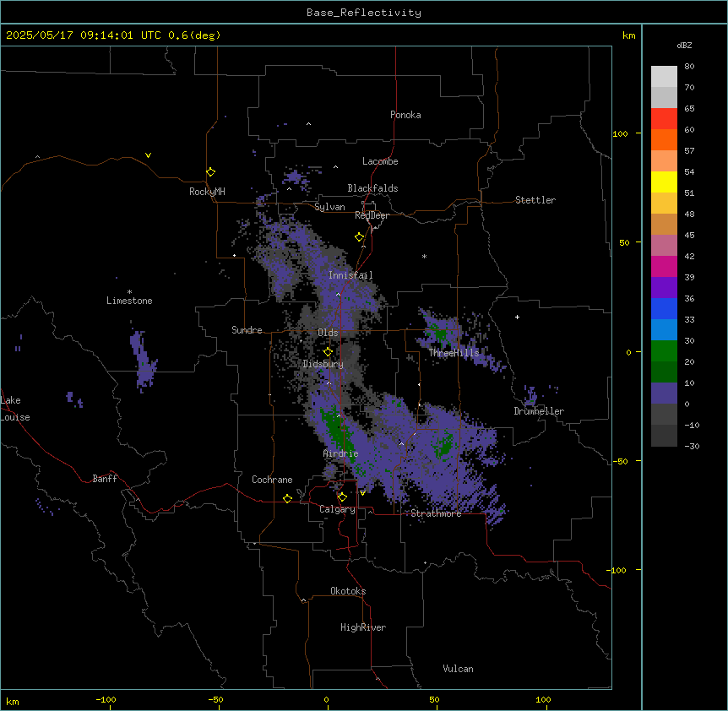Select the Olds label
728x711 pixels.
(x=328, y=333)
